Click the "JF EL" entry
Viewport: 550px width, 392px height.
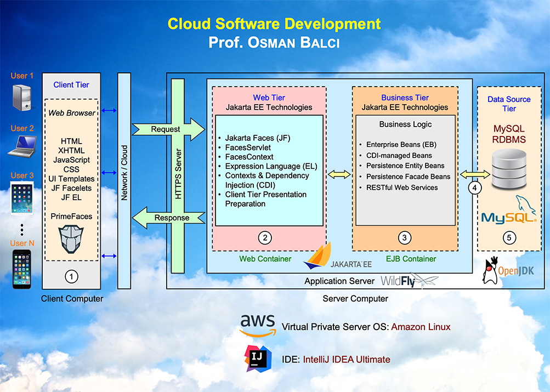[x=71, y=197]
